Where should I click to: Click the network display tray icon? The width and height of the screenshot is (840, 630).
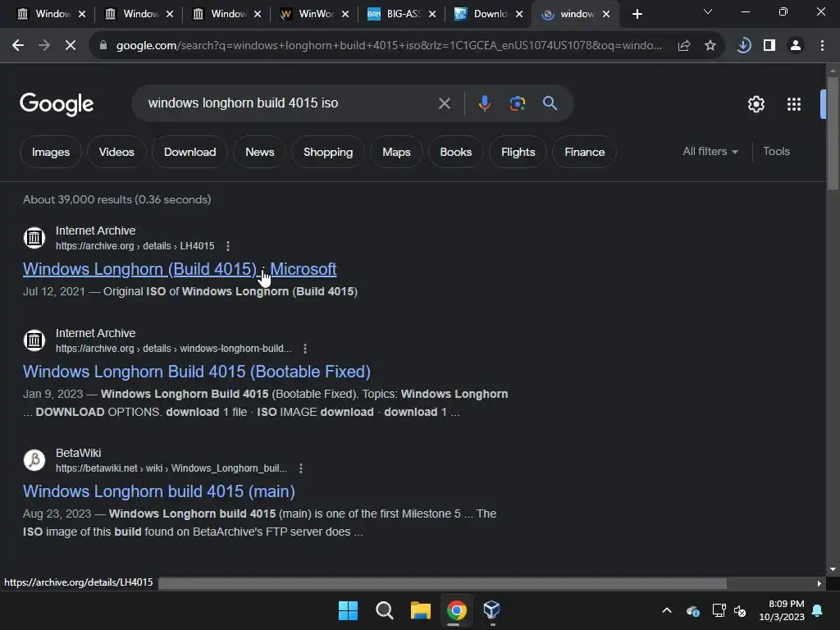(719, 610)
